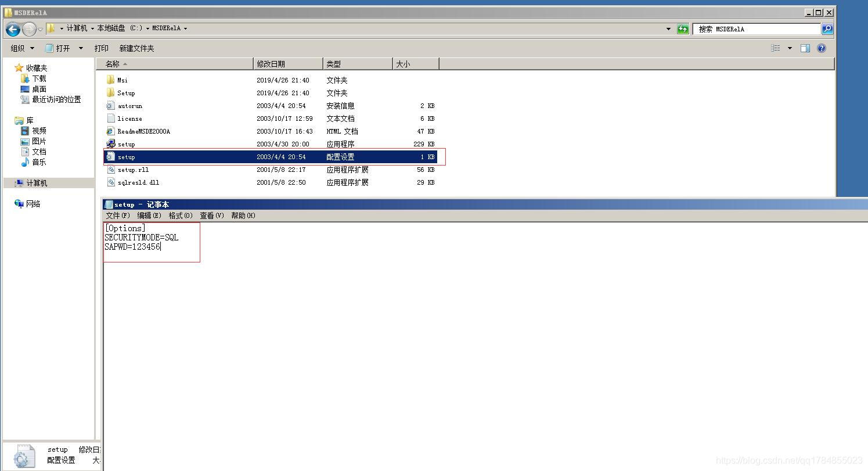Open Notepad's 格式(O) menu

pyautogui.click(x=181, y=215)
